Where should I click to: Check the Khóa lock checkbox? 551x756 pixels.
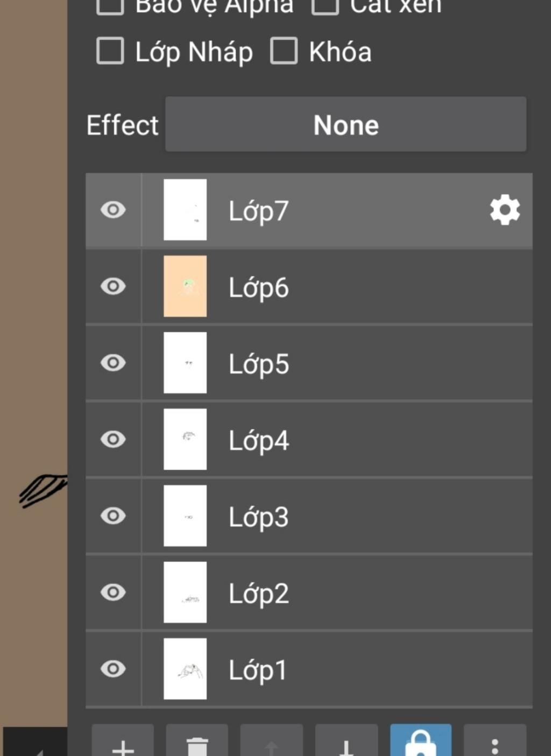click(284, 51)
